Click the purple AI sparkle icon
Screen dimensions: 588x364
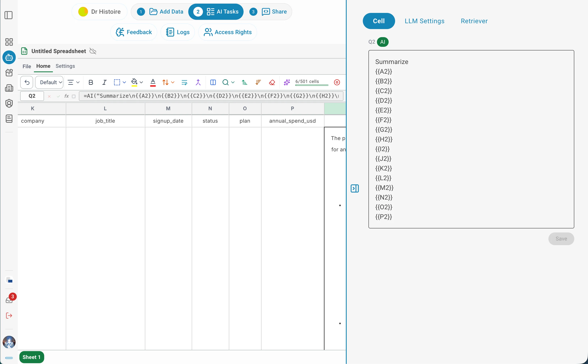(x=287, y=82)
